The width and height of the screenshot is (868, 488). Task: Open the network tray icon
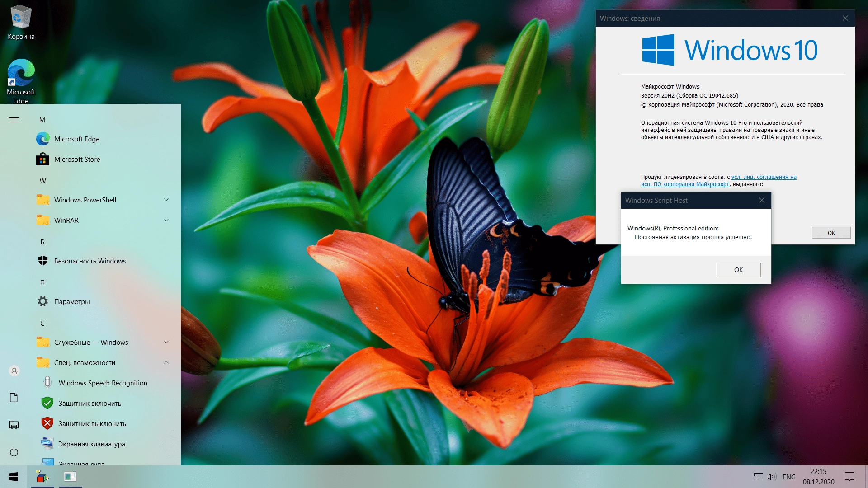[x=758, y=477]
